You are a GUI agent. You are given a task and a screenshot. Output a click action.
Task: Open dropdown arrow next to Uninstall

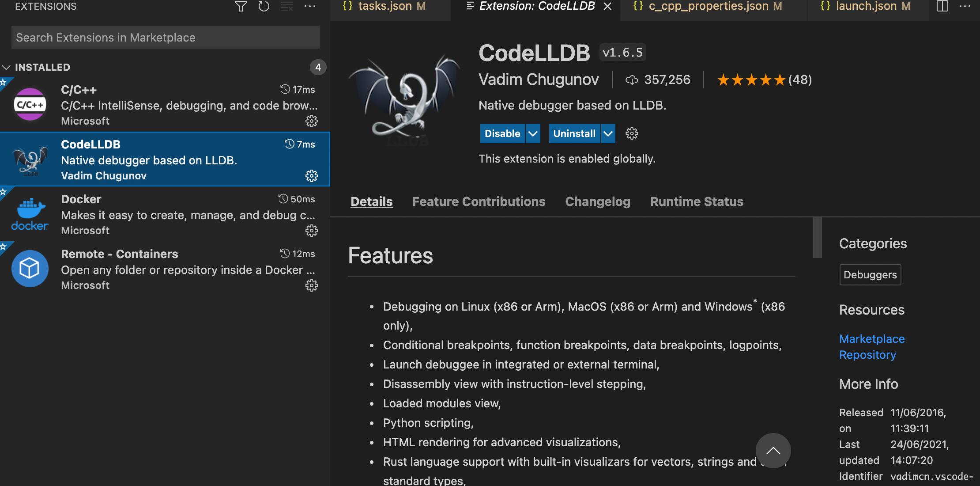click(608, 133)
